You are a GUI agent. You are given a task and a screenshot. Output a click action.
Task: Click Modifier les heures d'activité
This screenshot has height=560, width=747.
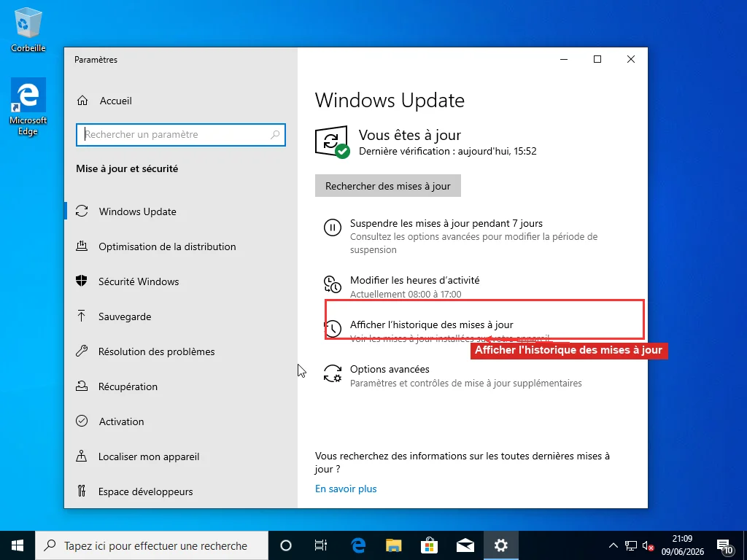click(x=414, y=279)
